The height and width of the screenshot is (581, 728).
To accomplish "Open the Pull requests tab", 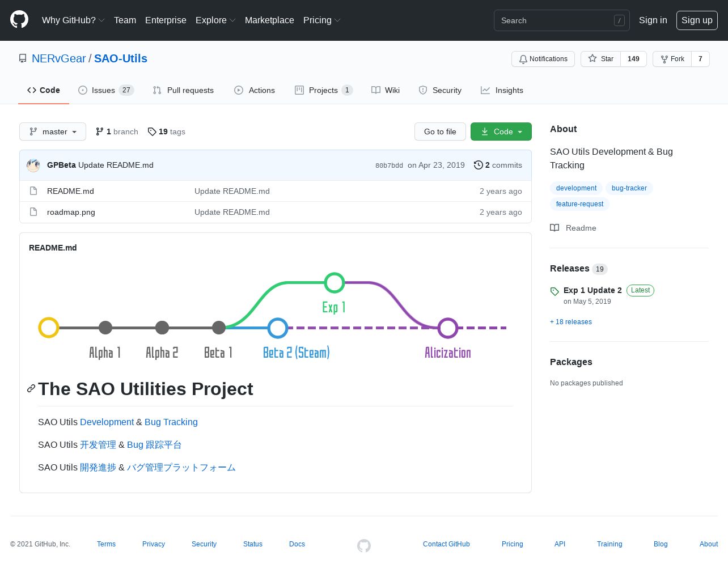I will [183, 90].
